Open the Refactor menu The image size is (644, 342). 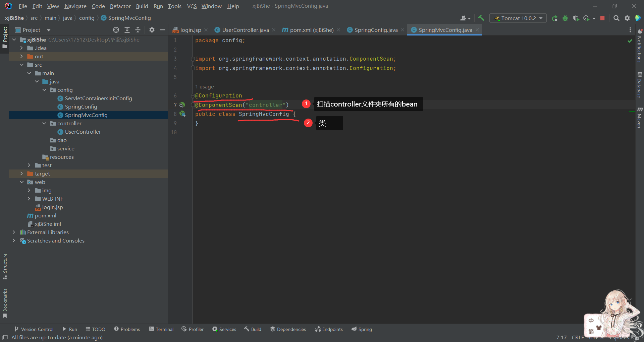120,6
